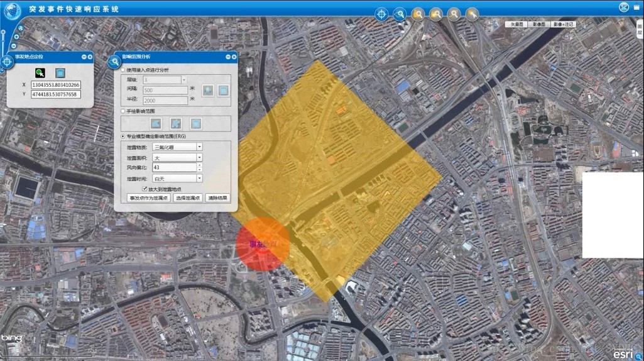644x361 pixels.
Task: Click the pick-point icon in 事发地点定位 panel
Action: (40, 72)
